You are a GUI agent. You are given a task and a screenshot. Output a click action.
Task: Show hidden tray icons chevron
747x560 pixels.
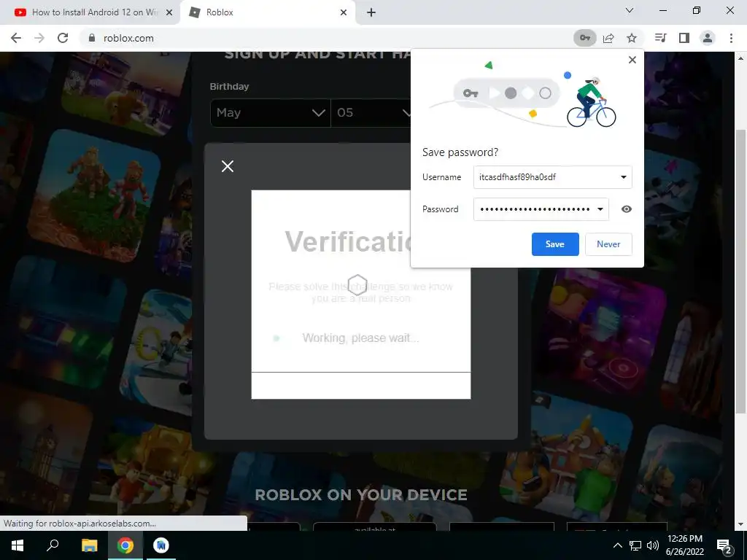coord(617,545)
